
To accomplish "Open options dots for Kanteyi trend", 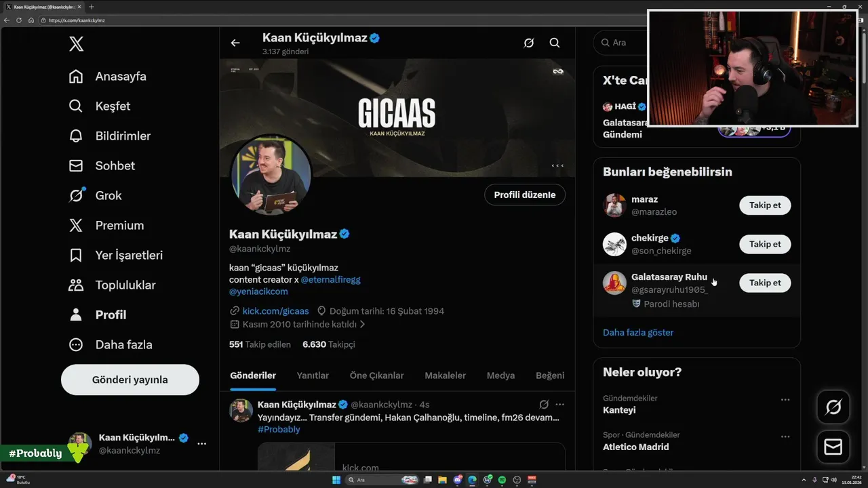I will pos(785,400).
